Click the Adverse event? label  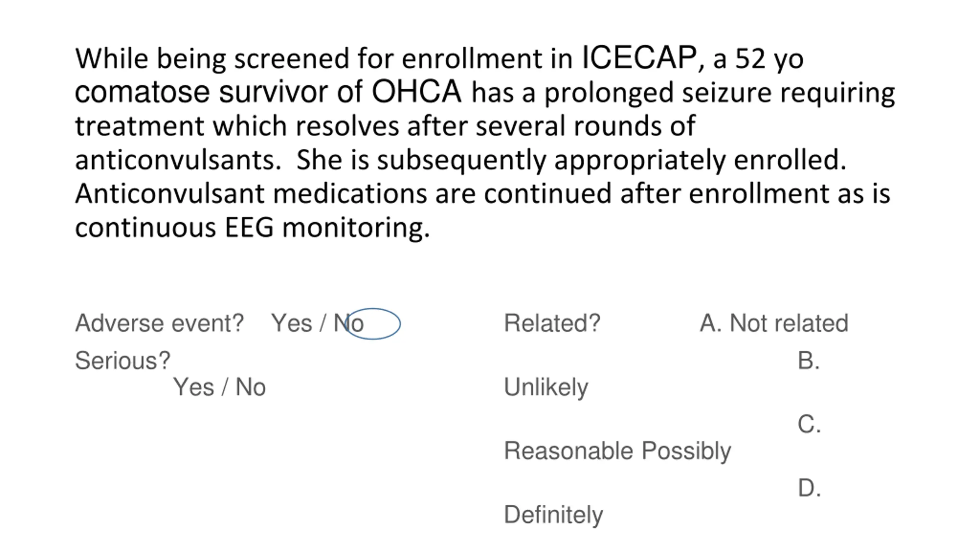pyautogui.click(x=159, y=323)
